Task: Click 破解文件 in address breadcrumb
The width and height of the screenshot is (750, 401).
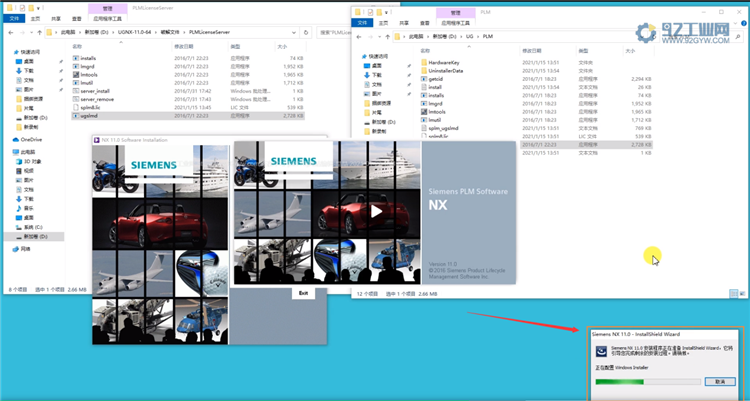Action: pos(170,32)
